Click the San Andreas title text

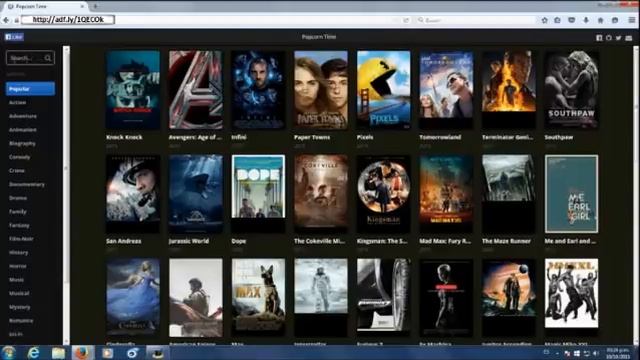point(124,241)
